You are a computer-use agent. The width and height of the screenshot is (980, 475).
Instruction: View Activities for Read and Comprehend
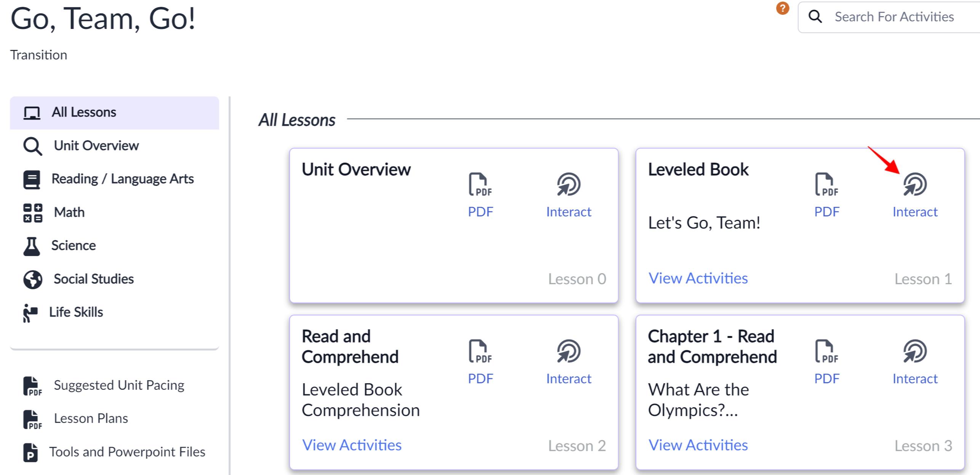(x=352, y=445)
